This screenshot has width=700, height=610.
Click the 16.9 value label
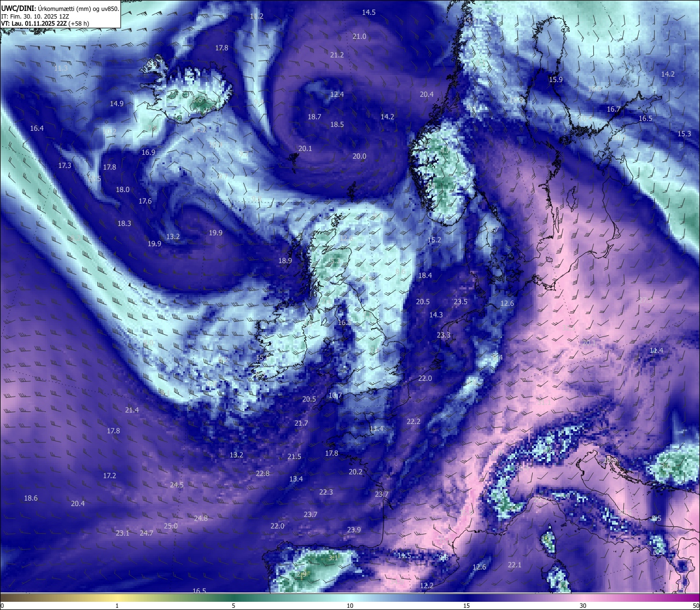[x=148, y=153]
